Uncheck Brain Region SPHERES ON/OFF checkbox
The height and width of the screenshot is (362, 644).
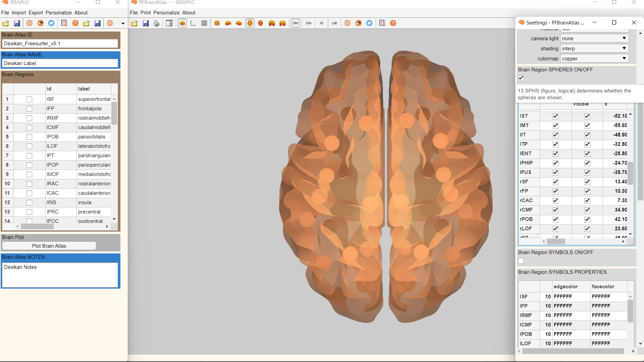(521, 78)
